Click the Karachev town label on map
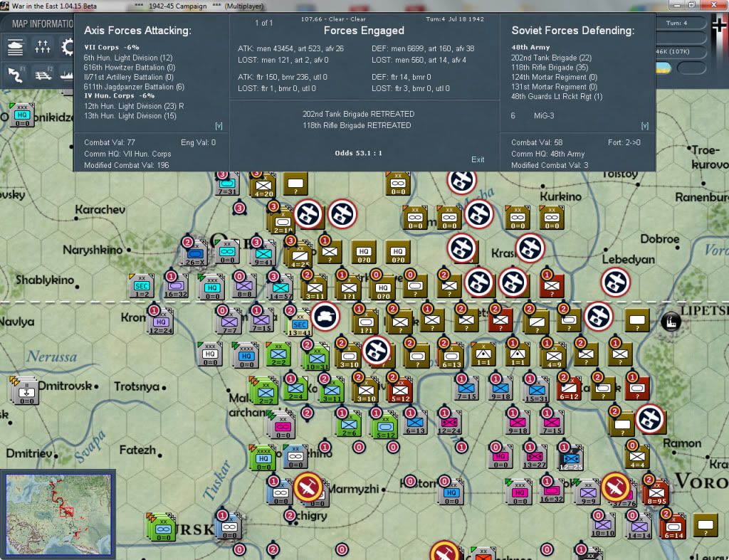The image size is (729, 560). [x=100, y=210]
